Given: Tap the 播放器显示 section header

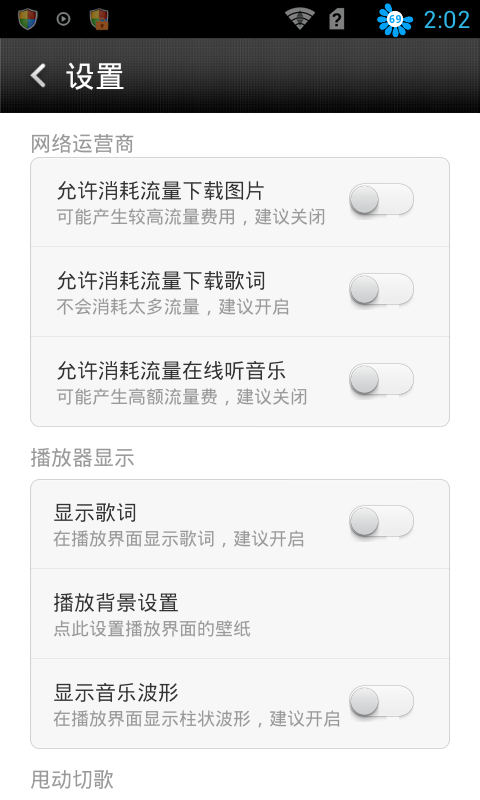Looking at the screenshot, I should (82, 458).
